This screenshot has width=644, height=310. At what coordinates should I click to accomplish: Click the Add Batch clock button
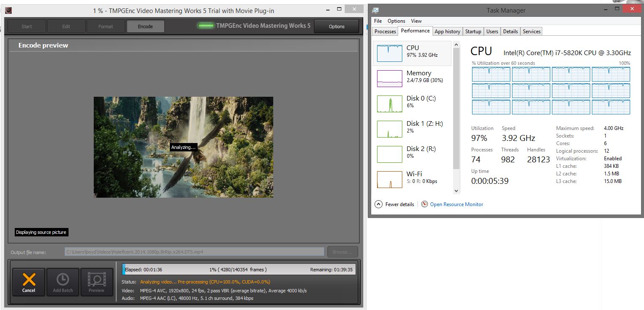pos(63,282)
